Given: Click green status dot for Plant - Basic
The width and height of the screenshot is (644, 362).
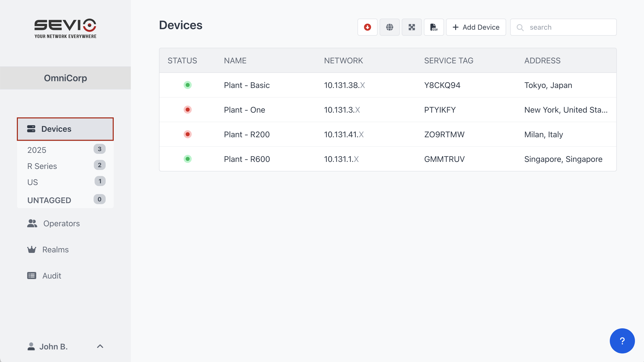Looking at the screenshot, I should point(187,85).
